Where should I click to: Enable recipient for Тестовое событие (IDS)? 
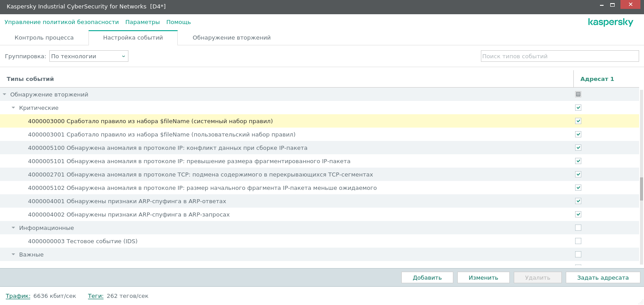point(578,241)
